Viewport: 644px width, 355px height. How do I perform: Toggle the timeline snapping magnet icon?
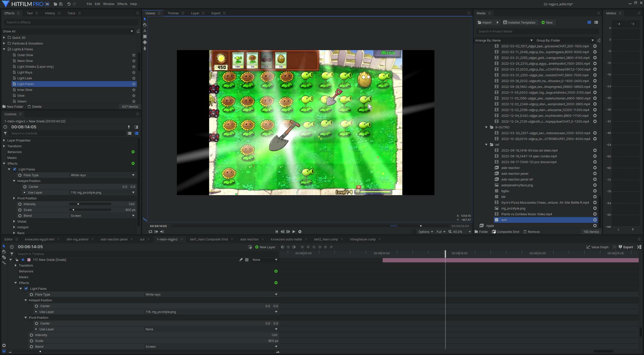(4, 351)
